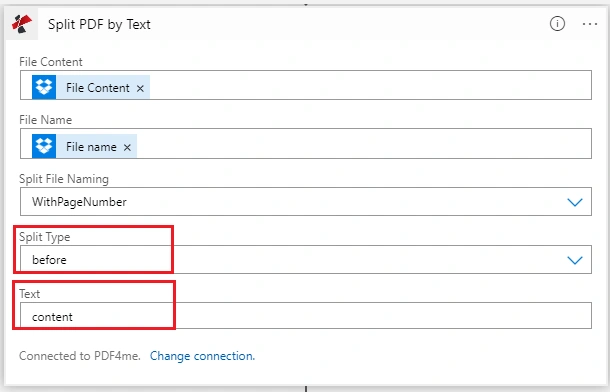Click the Split PDF by Text title
Screen dimensions: 610x392
tap(99, 24)
